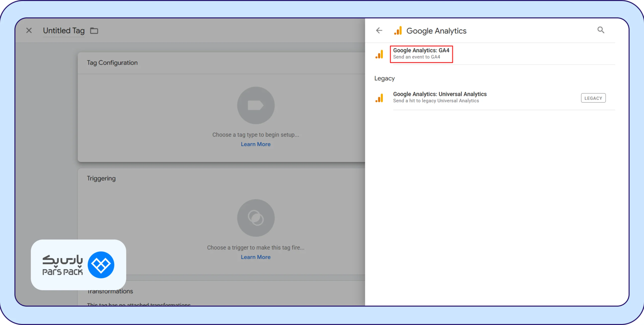Rename the Untitled Tag title field
This screenshot has width=644, height=325.
click(64, 31)
